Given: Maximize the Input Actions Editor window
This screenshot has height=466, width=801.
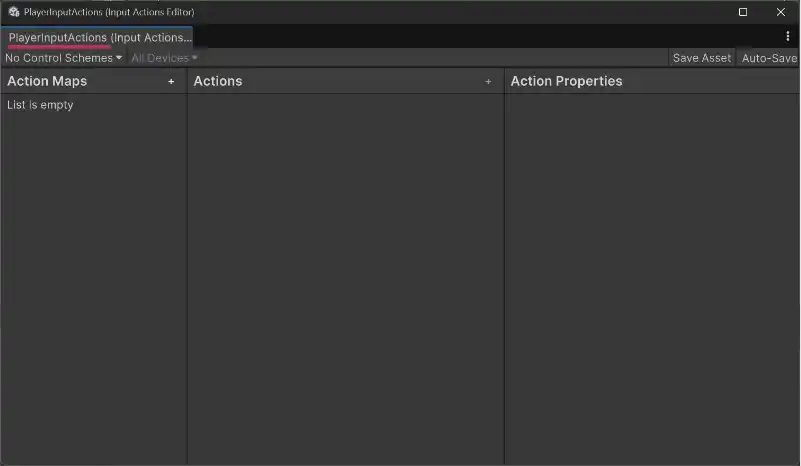Looking at the screenshot, I should click(743, 12).
